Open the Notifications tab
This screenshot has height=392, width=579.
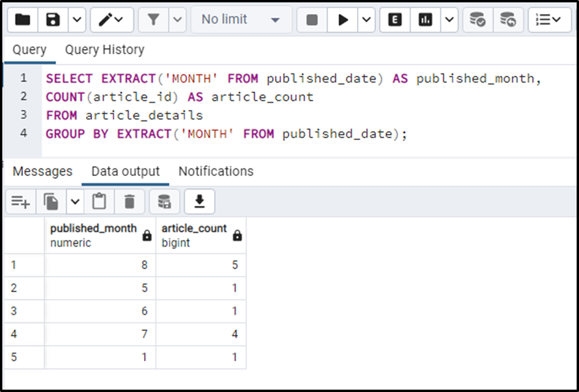215,171
